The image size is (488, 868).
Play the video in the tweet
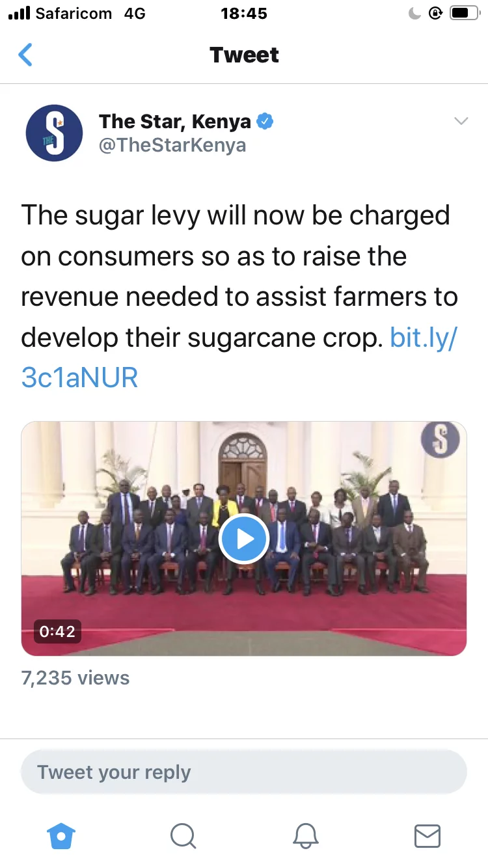click(x=244, y=539)
